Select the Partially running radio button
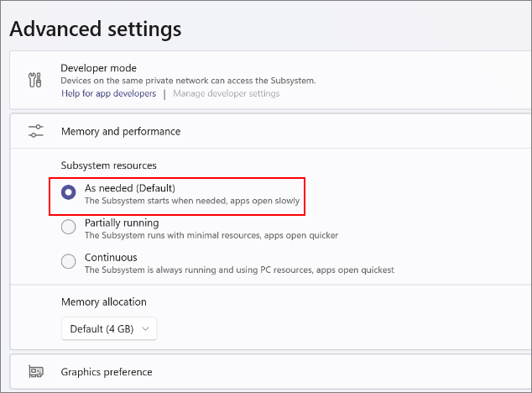Image resolution: width=532 pixels, height=393 pixels. 69,227
